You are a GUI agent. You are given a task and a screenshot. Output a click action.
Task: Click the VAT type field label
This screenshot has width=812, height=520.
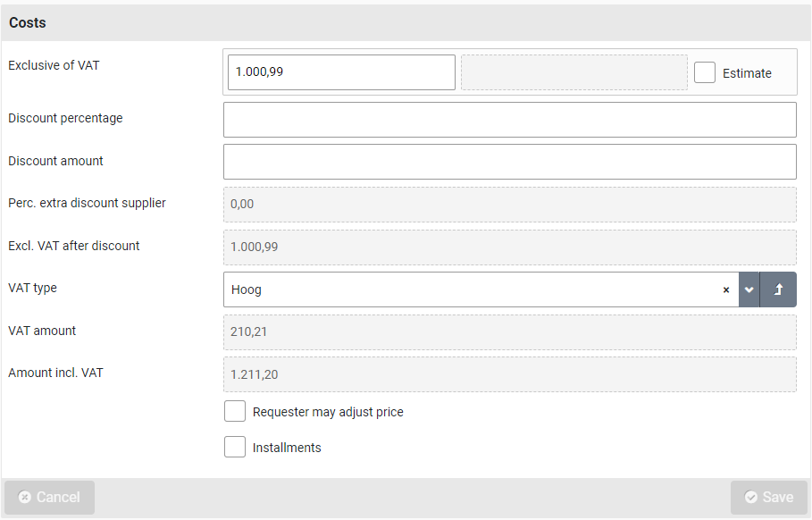click(x=33, y=289)
